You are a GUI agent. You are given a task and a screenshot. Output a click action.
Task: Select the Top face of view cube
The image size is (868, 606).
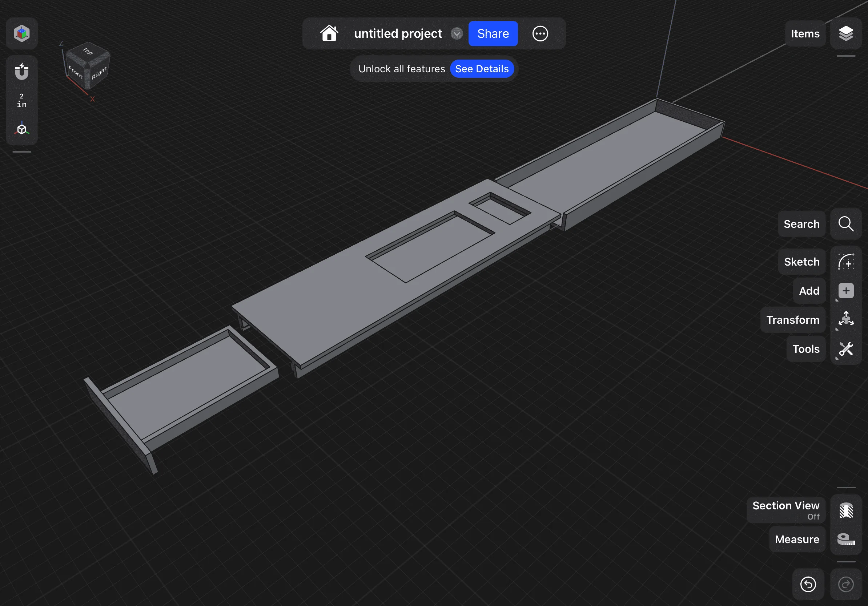(88, 51)
